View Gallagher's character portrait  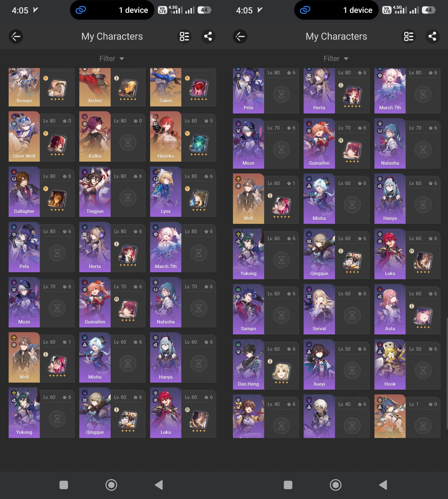(x=24, y=192)
